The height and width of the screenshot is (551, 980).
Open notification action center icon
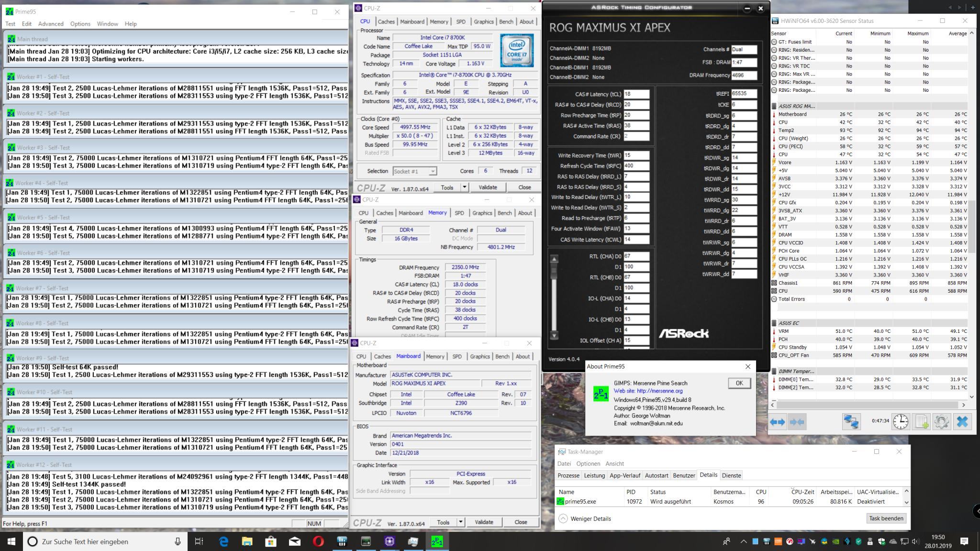tap(964, 541)
